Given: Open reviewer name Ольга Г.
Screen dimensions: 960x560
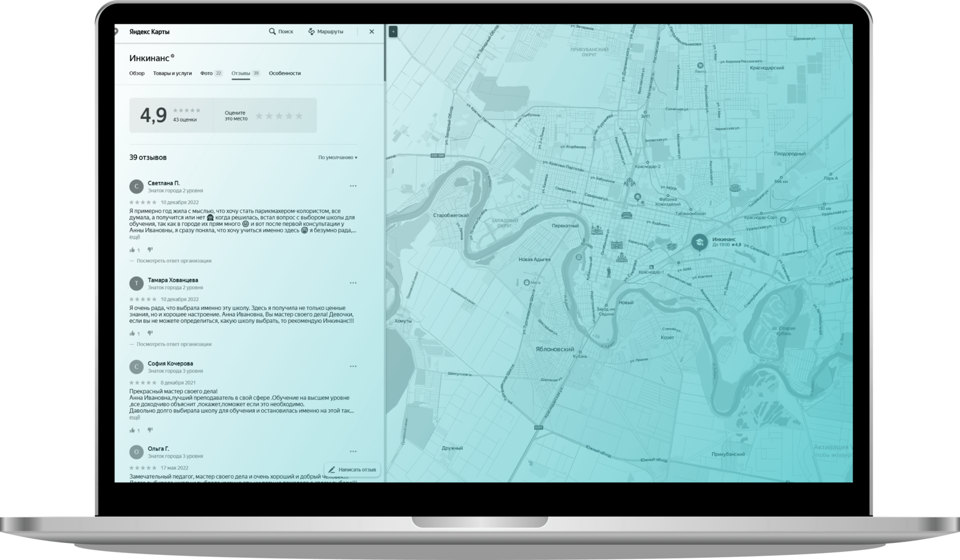Looking at the screenshot, I should click(x=158, y=449).
